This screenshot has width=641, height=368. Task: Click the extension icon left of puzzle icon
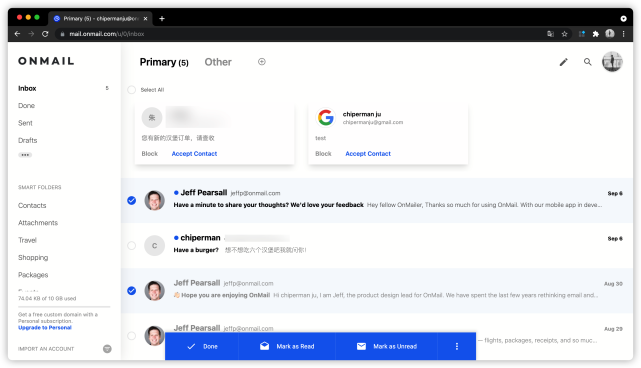582,34
